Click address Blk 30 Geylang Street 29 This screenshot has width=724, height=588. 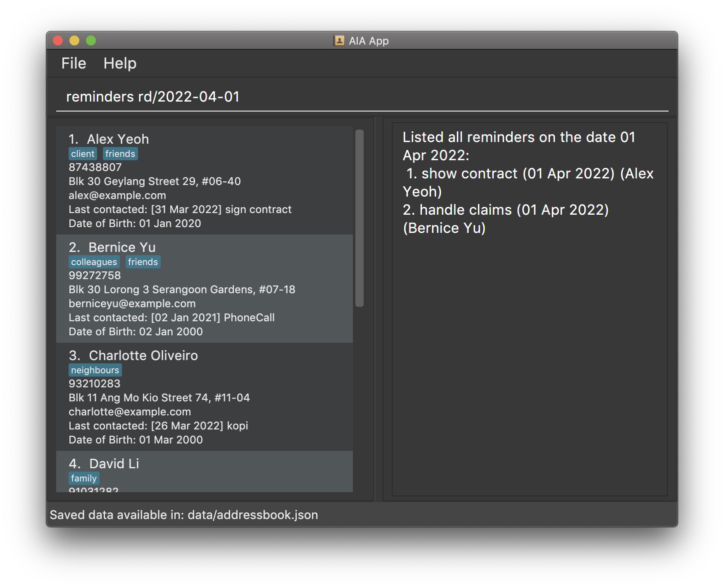pyautogui.click(x=155, y=181)
